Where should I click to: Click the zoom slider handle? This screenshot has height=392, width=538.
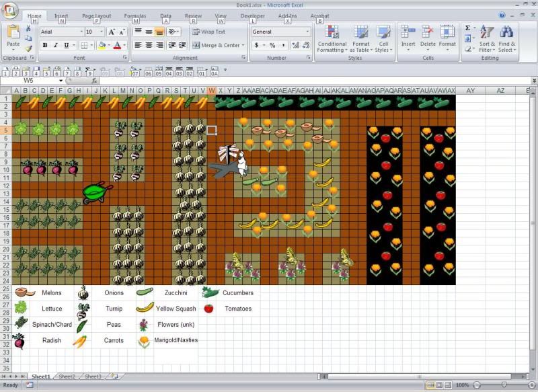(504, 385)
